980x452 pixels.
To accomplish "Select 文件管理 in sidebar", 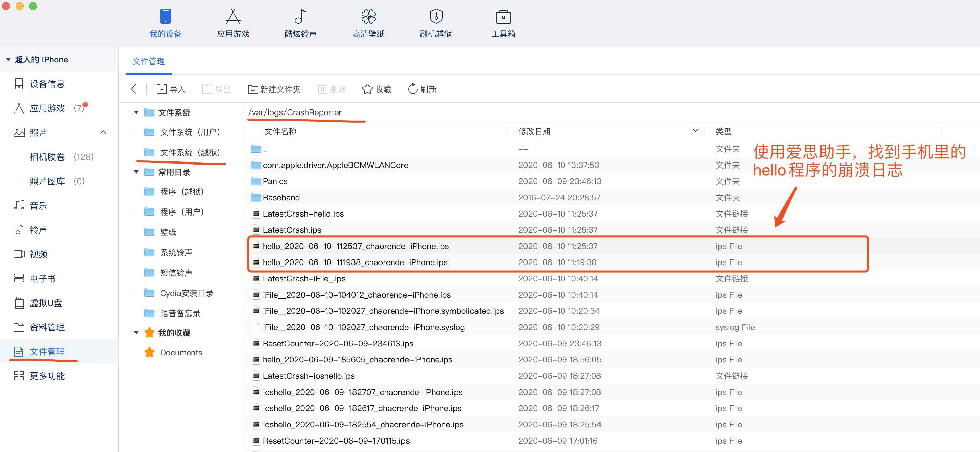I will click(x=59, y=352).
